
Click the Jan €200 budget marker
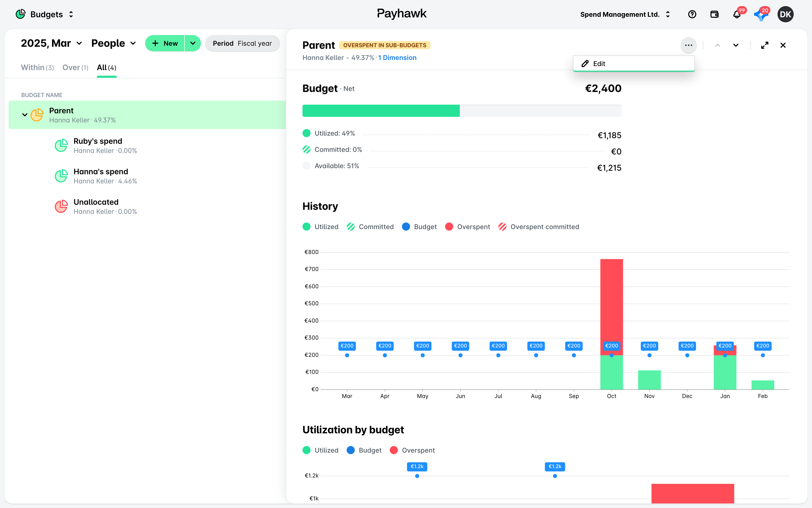pyautogui.click(x=725, y=346)
